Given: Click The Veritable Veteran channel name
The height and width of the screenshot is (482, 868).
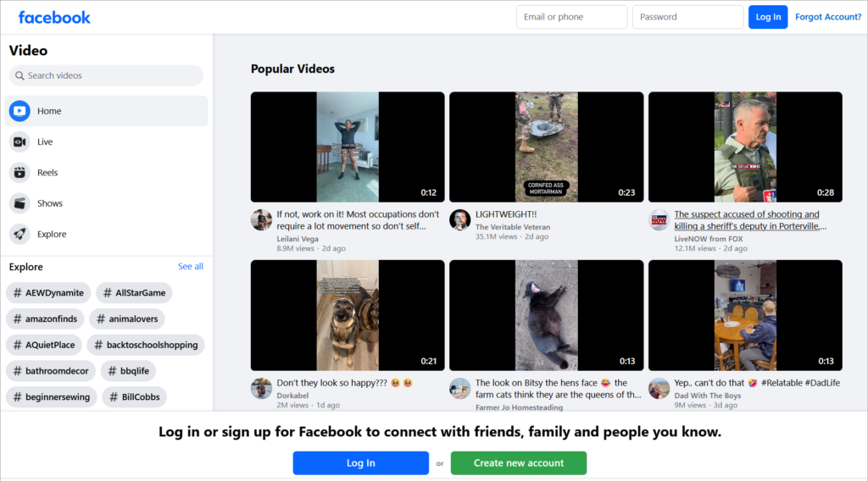Looking at the screenshot, I should [513, 227].
